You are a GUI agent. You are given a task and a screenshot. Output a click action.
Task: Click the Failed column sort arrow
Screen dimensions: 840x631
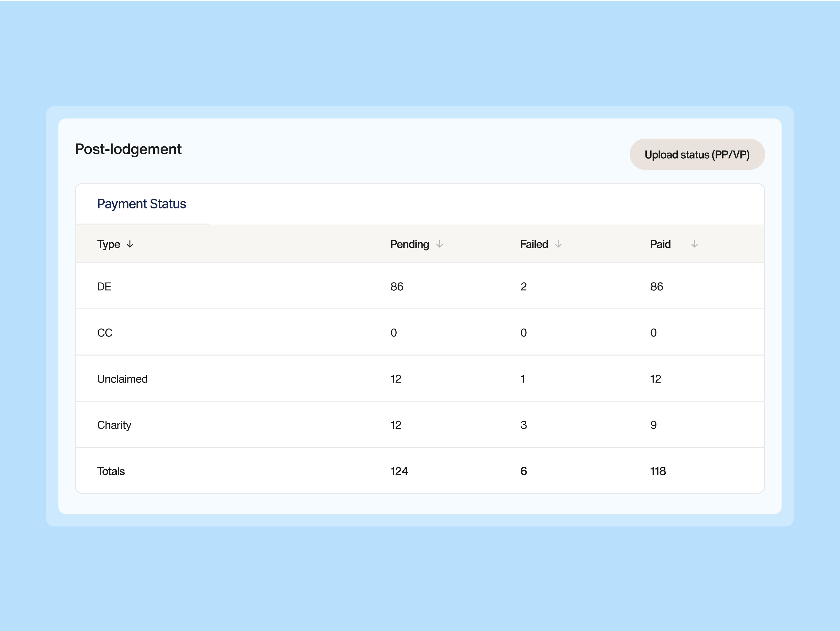tap(558, 244)
